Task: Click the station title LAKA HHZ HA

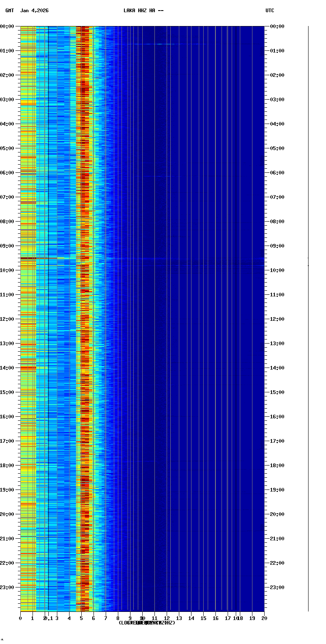Action: tap(143, 11)
